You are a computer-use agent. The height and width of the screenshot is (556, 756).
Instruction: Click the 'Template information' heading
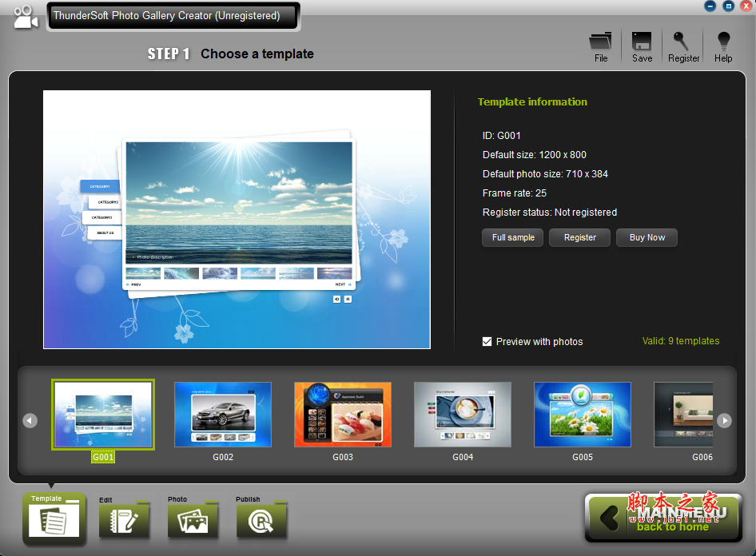click(x=532, y=102)
